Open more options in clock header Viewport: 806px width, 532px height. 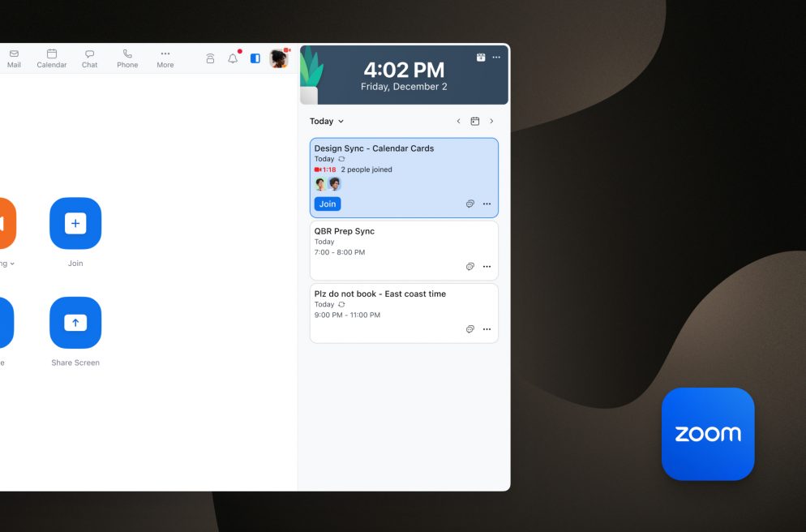tap(496, 58)
